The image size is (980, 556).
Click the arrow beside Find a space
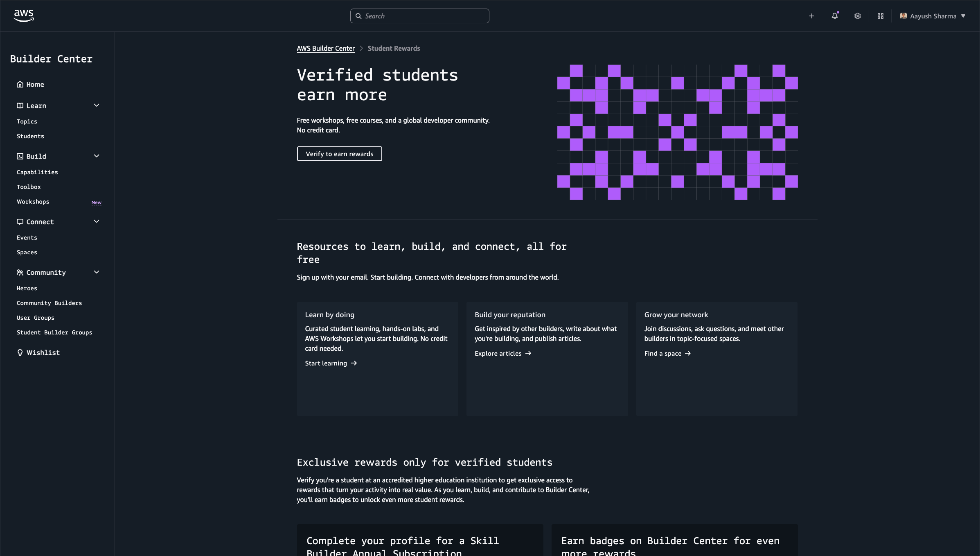point(688,353)
